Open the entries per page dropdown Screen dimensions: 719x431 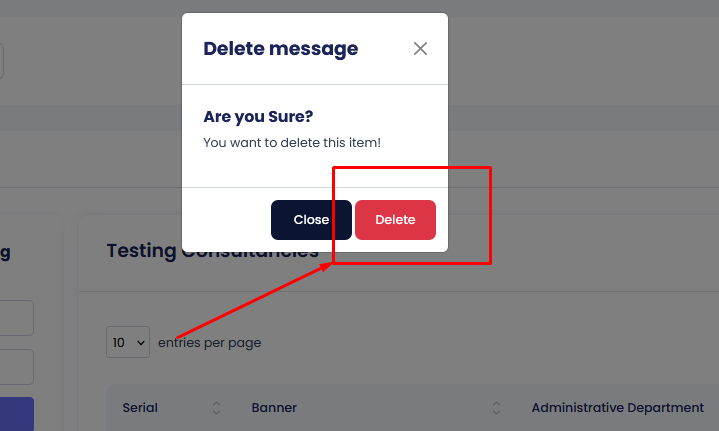[128, 342]
